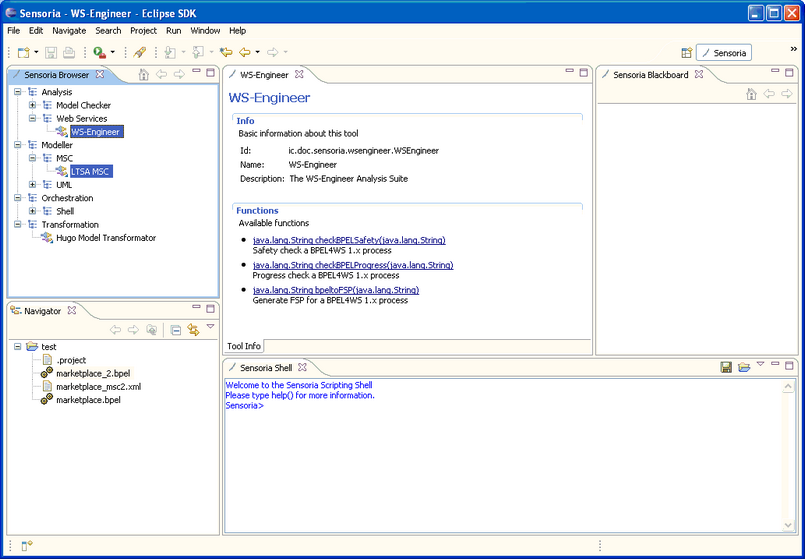The width and height of the screenshot is (805, 559).
Task: Open the Navigate menu
Action: (69, 31)
